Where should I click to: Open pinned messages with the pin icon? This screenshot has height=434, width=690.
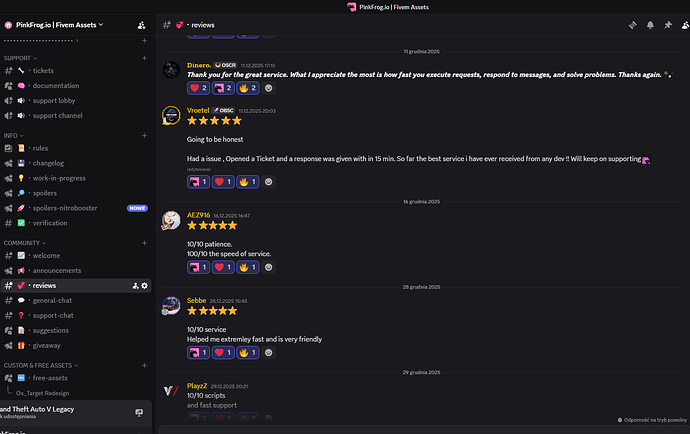667,24
